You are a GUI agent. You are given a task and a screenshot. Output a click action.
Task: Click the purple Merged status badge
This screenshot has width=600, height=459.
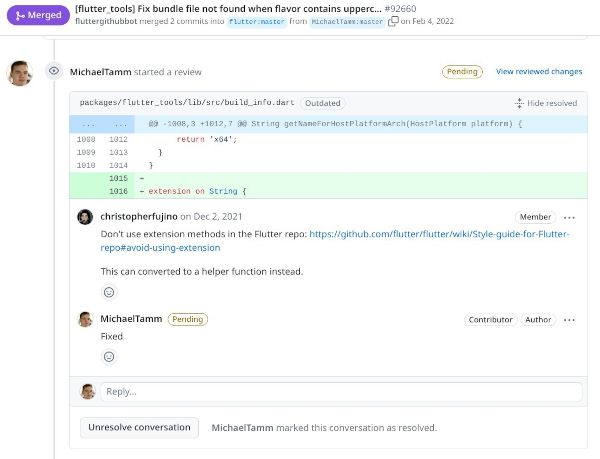click(37, 14)
